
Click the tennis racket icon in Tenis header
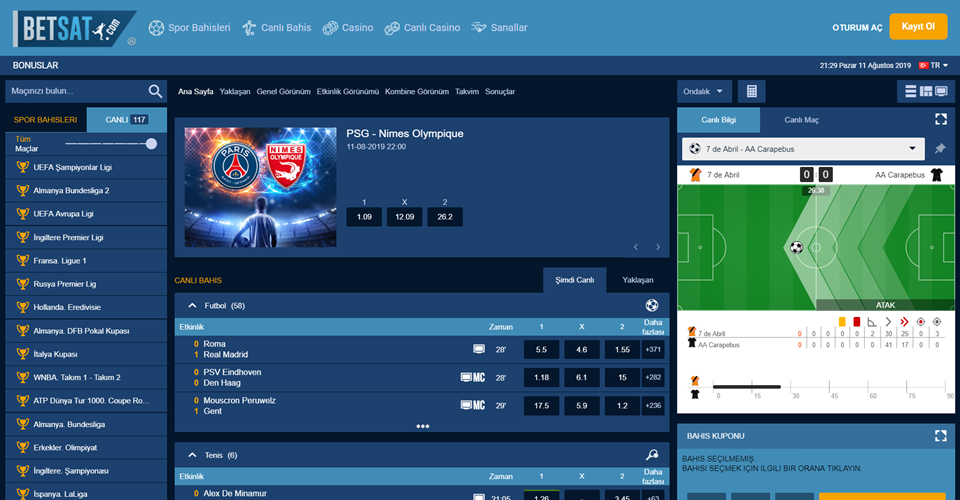[652, 455]
